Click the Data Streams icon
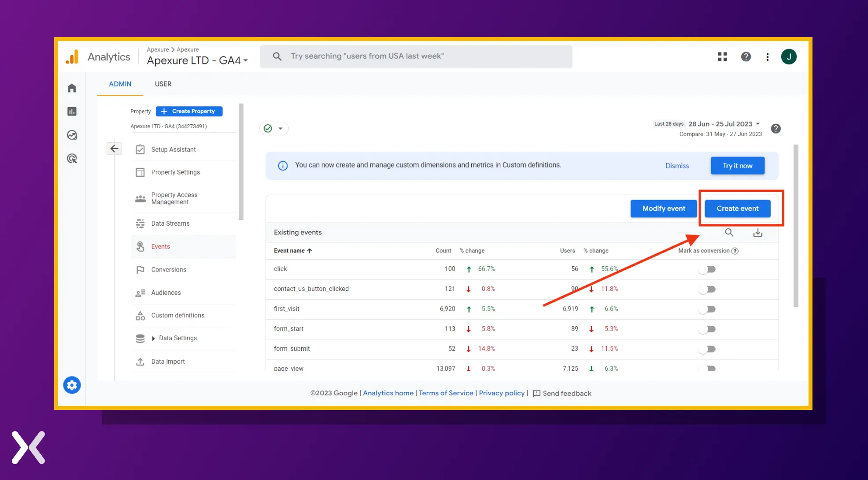The height and width of the screenshot is (480, 868). 140,223
